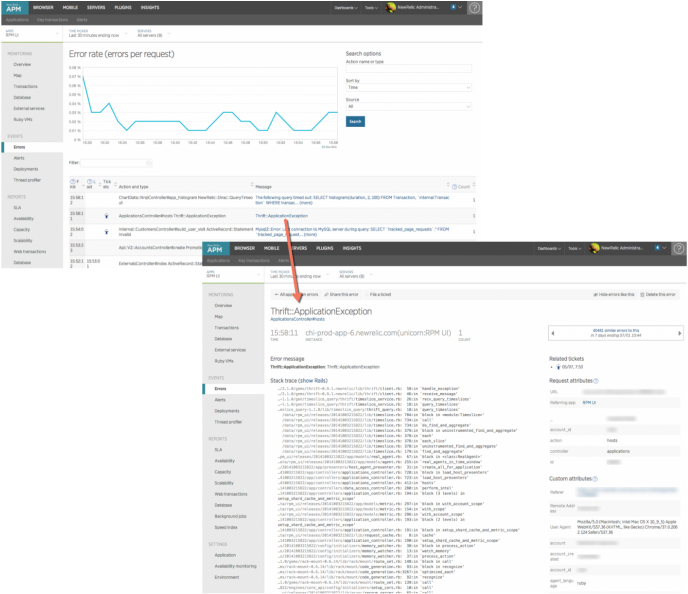Open the Sort by dropdown set to Time
Image resolution: width=688 pixels, height=594 pixels.
[x=408, y=87]
